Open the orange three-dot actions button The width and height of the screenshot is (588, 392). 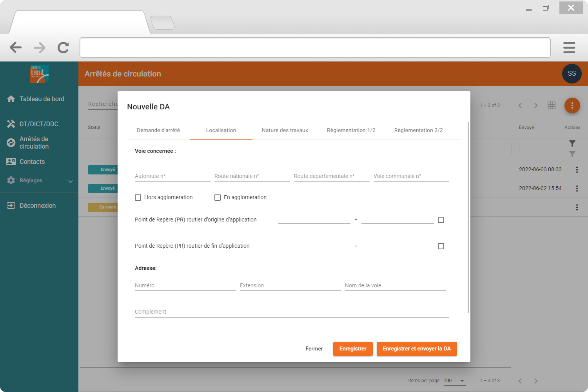[572, 105]
